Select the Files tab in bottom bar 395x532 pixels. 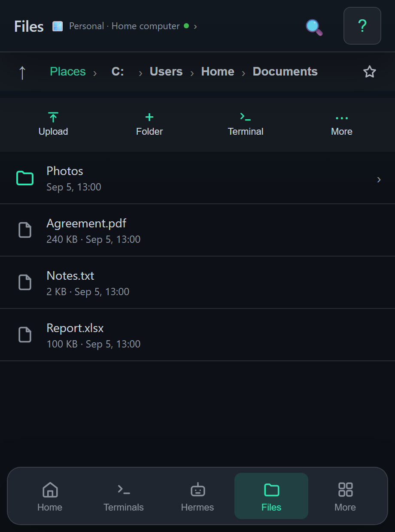pos(271,496)
